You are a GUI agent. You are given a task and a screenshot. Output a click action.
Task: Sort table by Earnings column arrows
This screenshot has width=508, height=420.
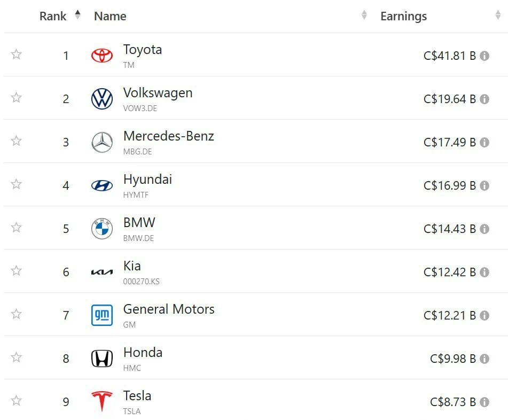pyautogui.click(x=498, y=15)
